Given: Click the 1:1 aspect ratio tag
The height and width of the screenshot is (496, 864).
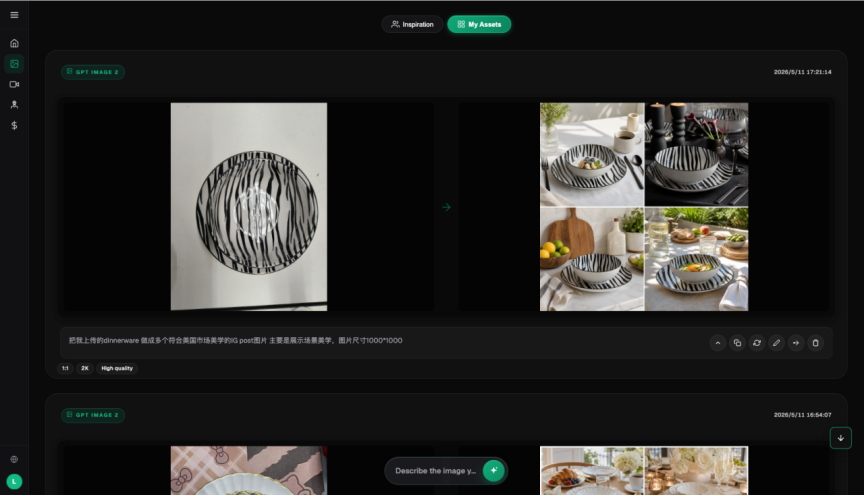Looking at the screenshot, I should [65, 368].
